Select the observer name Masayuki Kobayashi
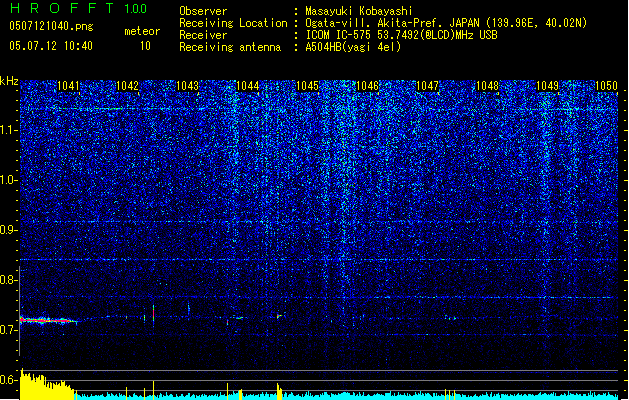This screenshot has width=629, height=400. (359, 11)
